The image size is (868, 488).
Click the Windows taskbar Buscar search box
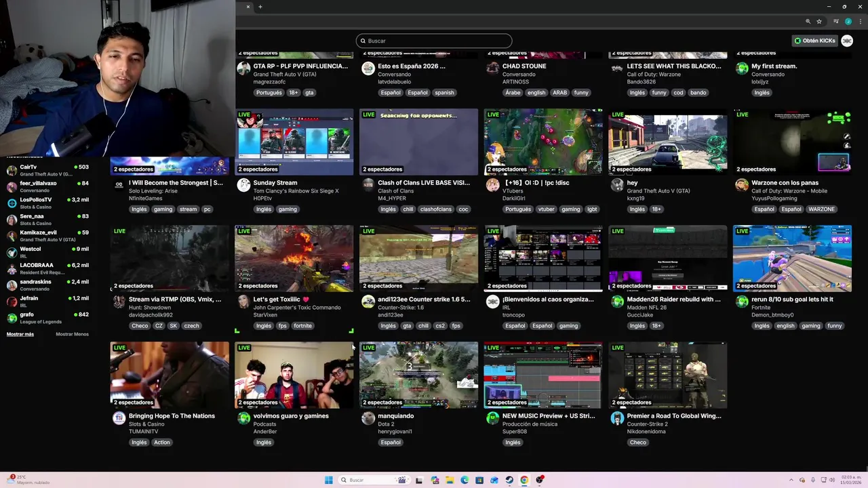point(374,480)
